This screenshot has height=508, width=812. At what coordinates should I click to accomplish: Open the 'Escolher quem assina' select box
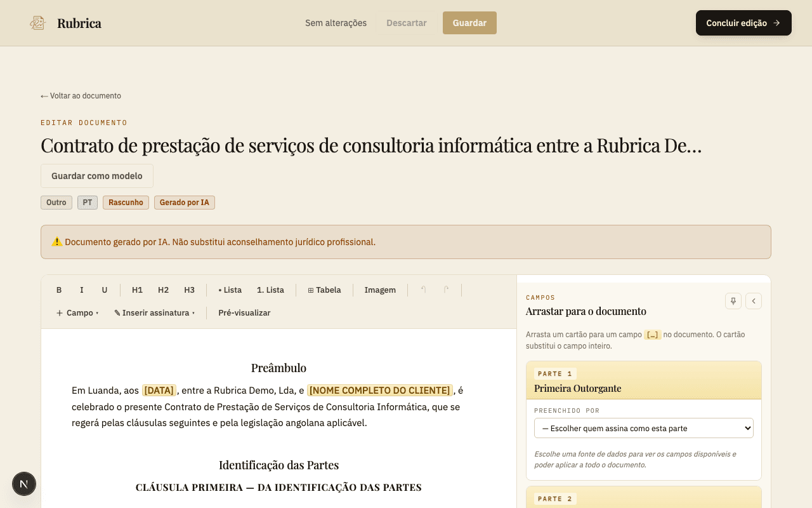(644, 428)
